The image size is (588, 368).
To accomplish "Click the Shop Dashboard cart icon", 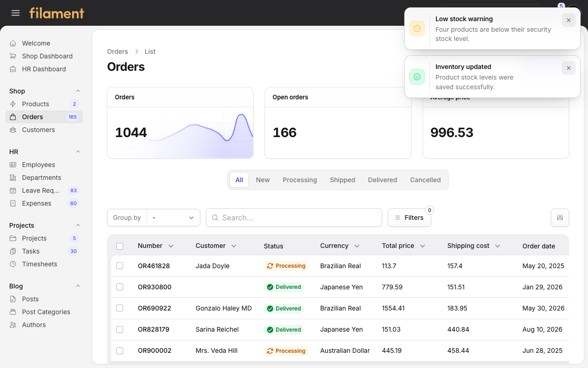I will click(13, 56).
